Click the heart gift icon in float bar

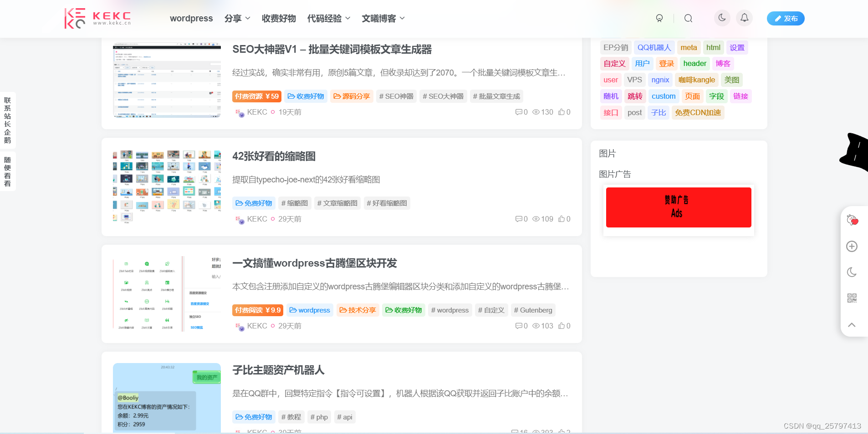point(852,220)
